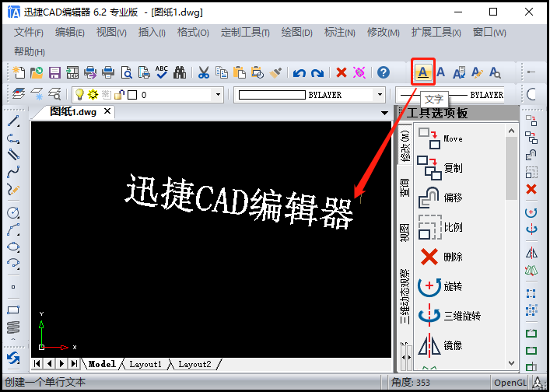
Task: Click the New drawing icon
Action: click(x=19, y=72)
